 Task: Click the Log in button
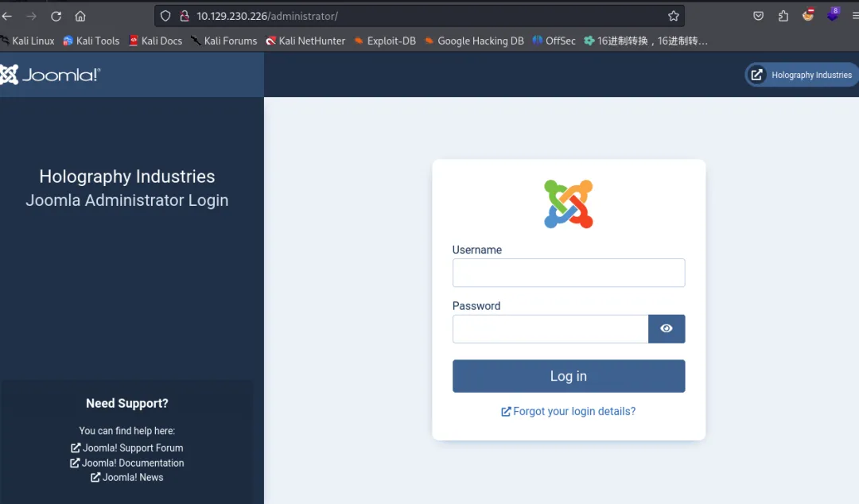[x=569, y=376]
